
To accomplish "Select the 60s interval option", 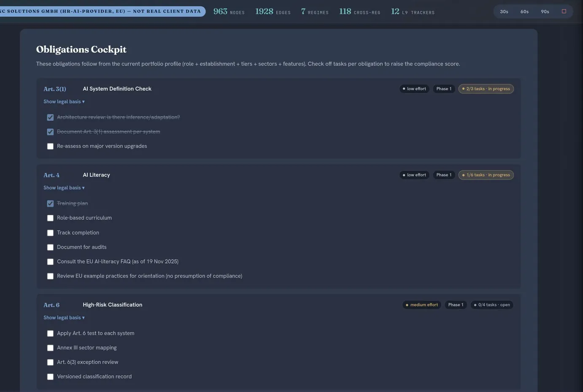I will (x=524, y=11).
